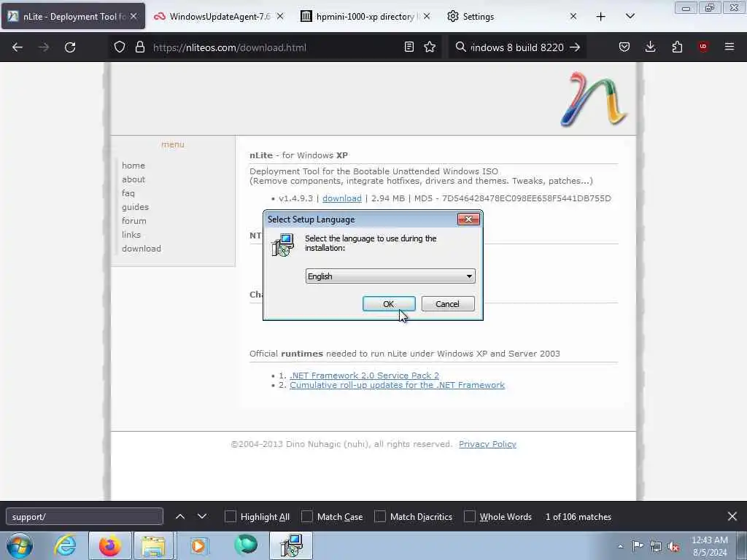
Task: Close the find bar
Action: pos(732,516)
